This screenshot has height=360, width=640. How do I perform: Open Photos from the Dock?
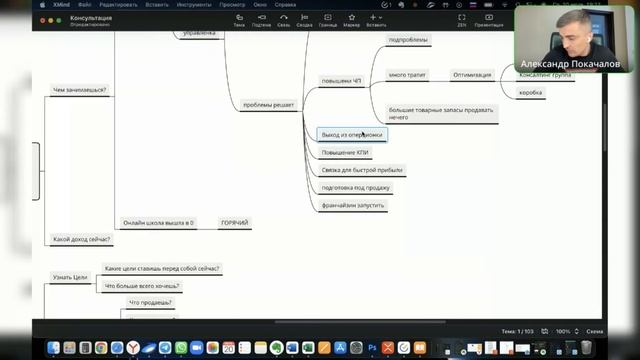click(x=213, y=348)
